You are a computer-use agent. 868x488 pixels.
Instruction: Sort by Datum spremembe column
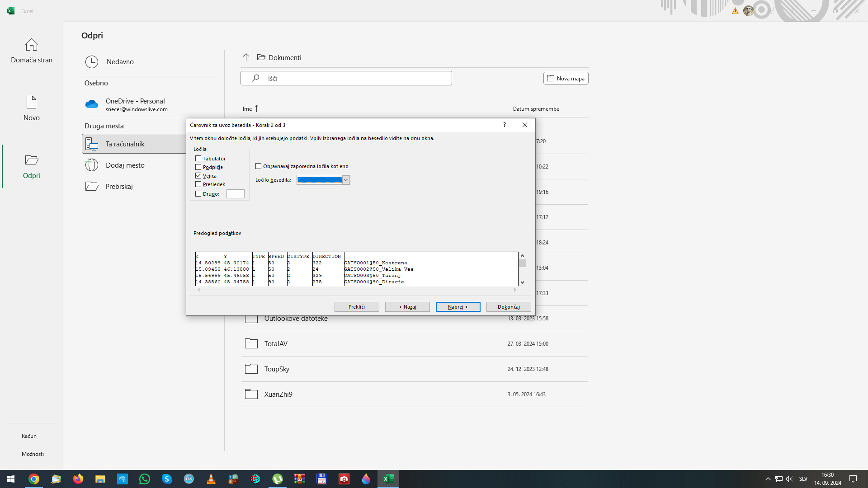tap(536, 109)
